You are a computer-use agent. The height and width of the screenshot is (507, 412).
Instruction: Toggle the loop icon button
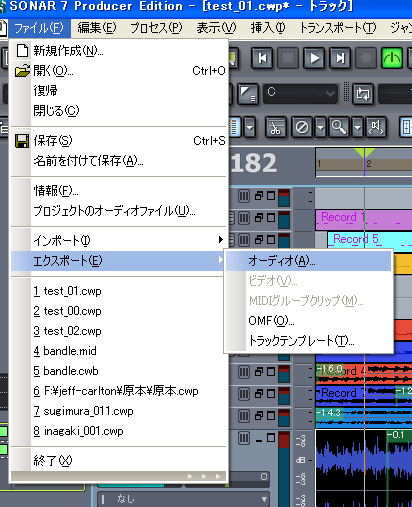(363, 94)
